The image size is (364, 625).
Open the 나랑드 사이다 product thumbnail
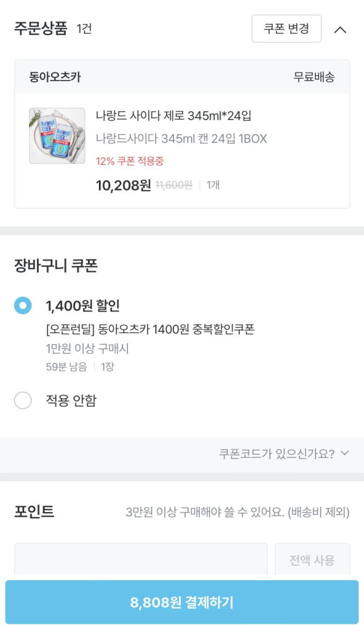point(57,136)
